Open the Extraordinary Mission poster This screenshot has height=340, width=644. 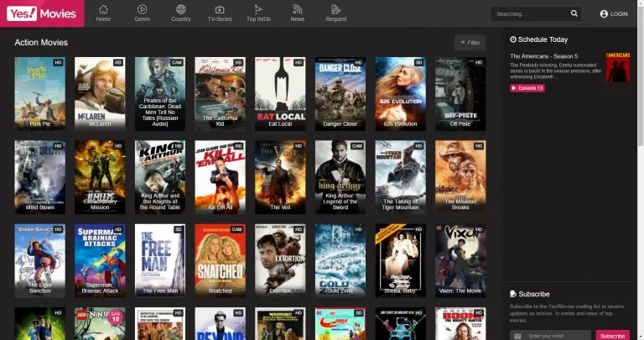pos(100,177)
